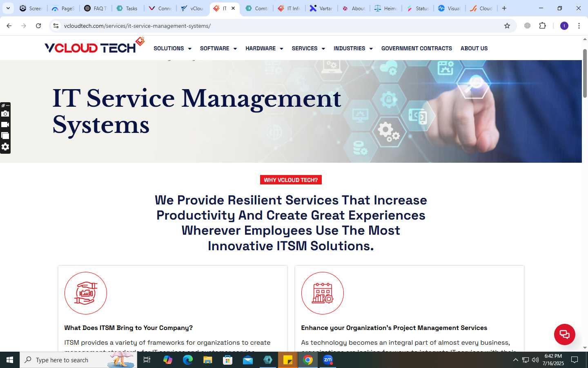Image resolution: width=588 pixels, height=368 pixels.
Task: Switch to the Heimdal tab
Action: click(x=386, y=8)
